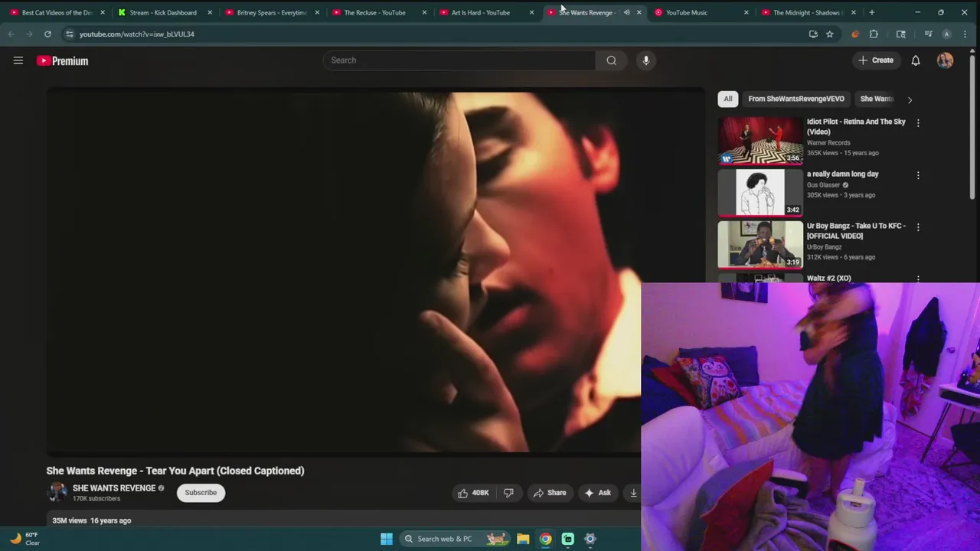Viewport: 980px width, 551px height.
Task: View site information icon in address bar
Action: coord(70,34)
